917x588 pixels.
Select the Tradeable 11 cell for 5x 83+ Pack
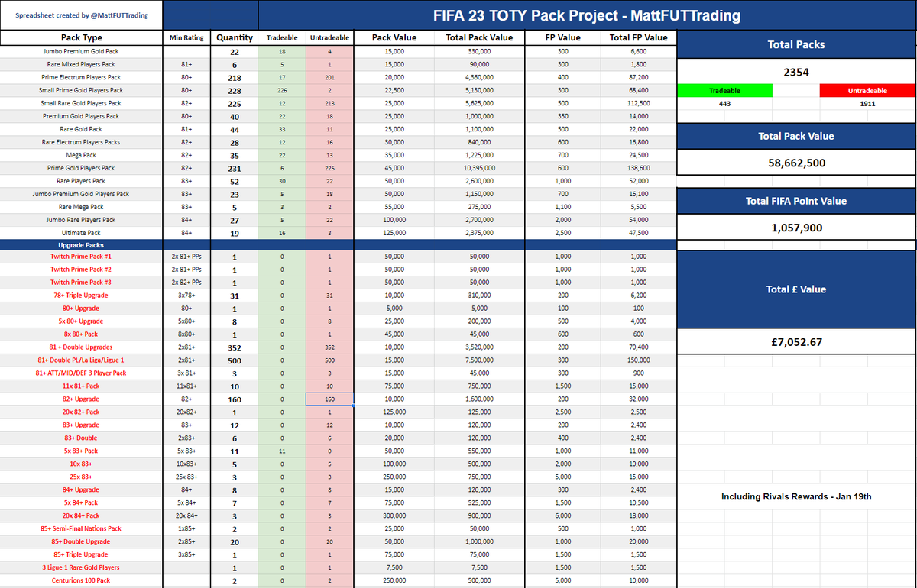[x=282, y=451]
